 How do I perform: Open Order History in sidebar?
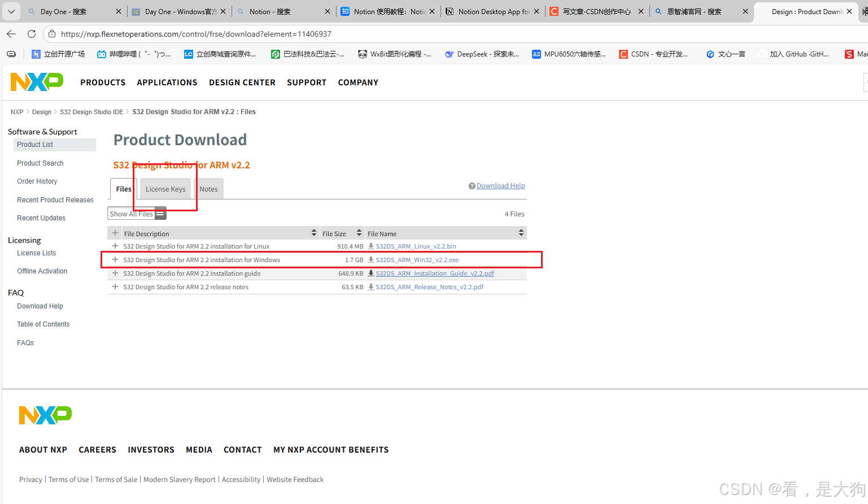point(37,181)
